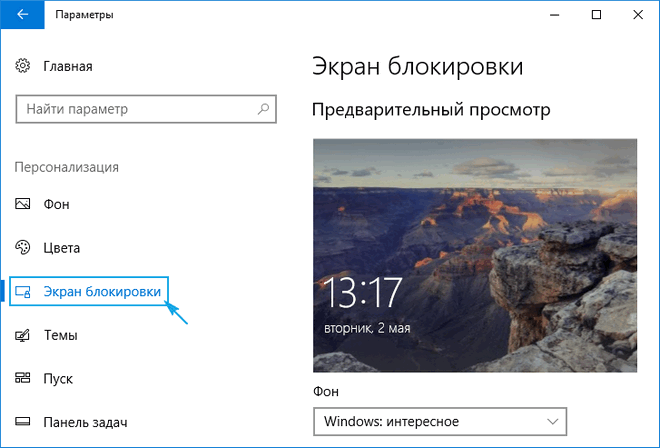Click the magnifier icon in search box
660x448 pixels.
point(263,108)
